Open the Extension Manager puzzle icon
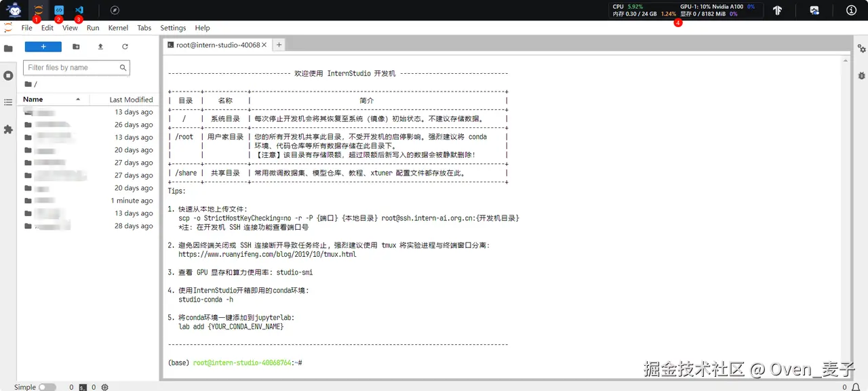Viewport: 868px width, 391px height. pos(8,129)
